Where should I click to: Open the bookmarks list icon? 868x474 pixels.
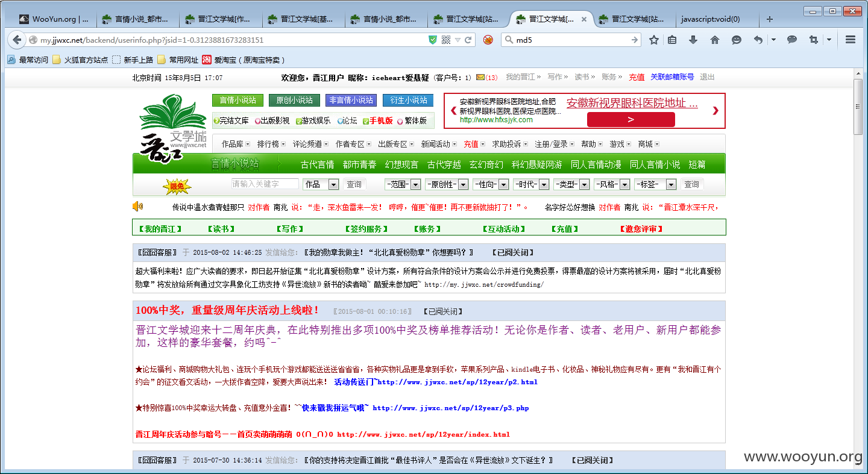click(x=673, y=40)
